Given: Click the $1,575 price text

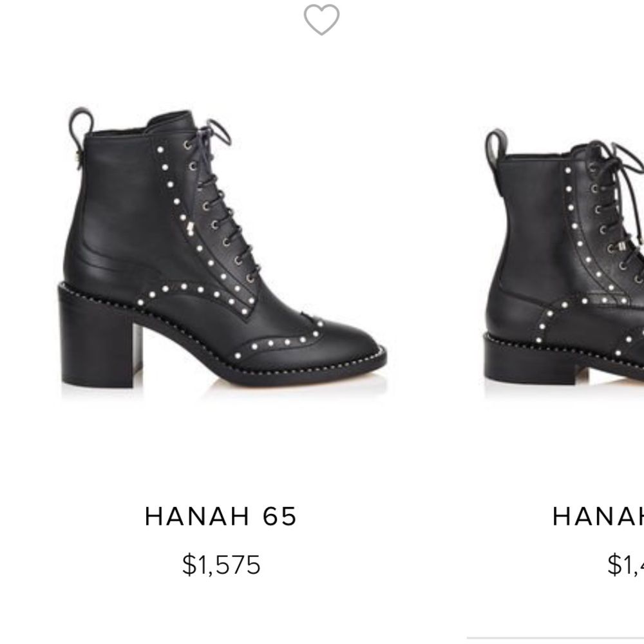Looking at the screenshot, I should pyautogui.click(x=221, y=565).
